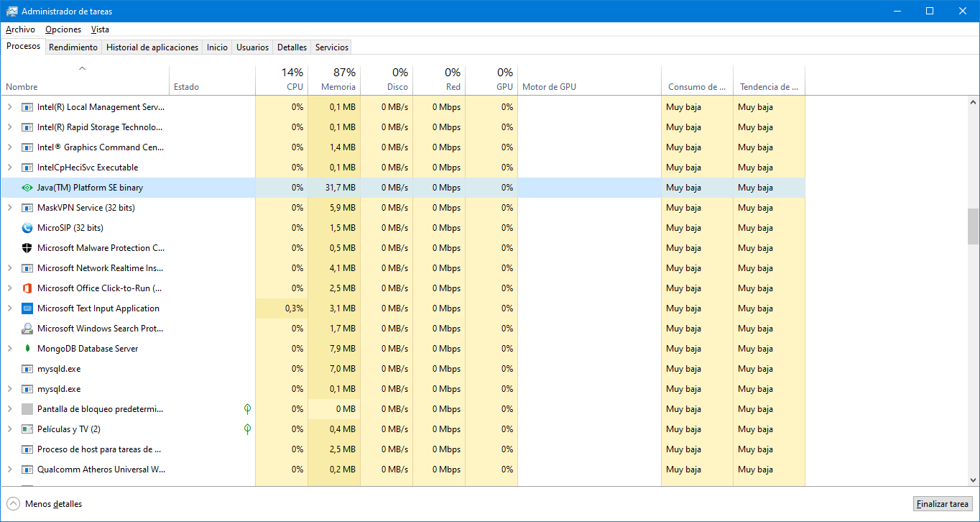The image size is (980, 522).
Task: Sort by the Consumo de energía column header
Action: click(x=697, y=80)
